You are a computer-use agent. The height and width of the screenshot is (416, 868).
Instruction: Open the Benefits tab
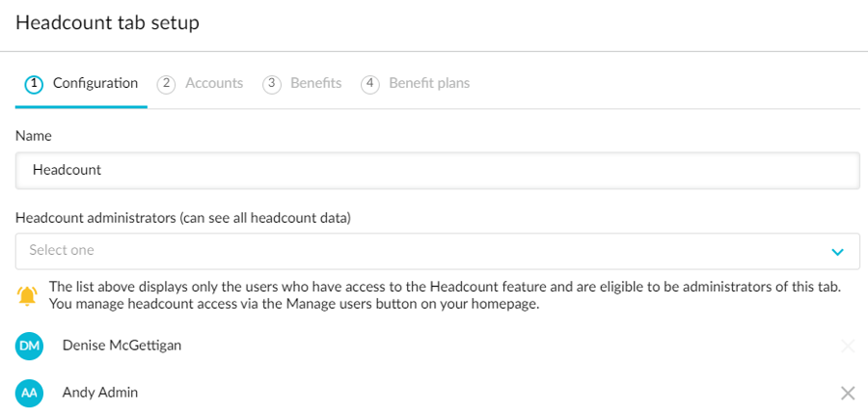click(315, 84)
